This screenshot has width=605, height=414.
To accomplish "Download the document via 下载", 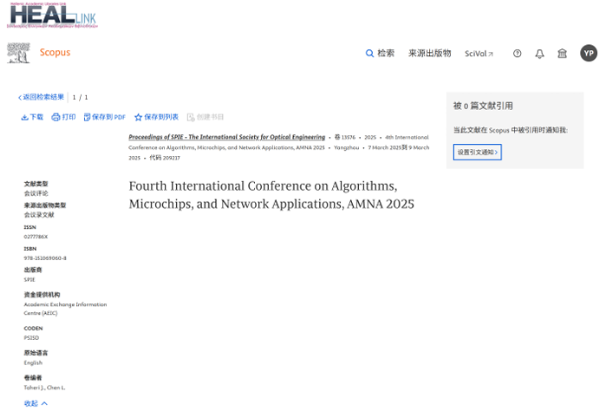I will click(32, 117).
